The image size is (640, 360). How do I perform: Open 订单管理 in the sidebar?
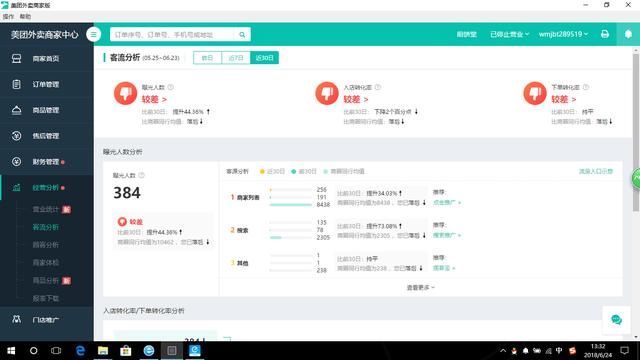(46, 84)
